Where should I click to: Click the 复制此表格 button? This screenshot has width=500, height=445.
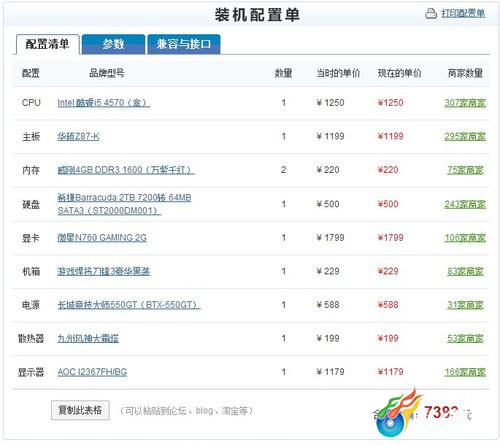pyautogui.click(x=80, y=410)
